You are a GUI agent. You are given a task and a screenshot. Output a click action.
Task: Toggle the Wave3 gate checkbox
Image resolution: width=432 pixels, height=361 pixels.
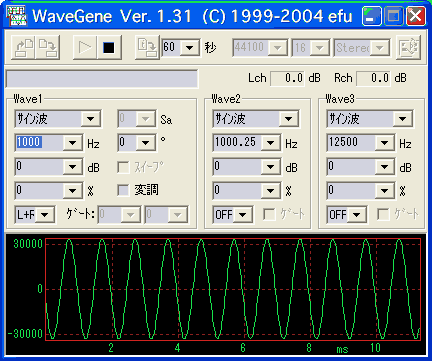pyautogui.click(x=383, y=214)
